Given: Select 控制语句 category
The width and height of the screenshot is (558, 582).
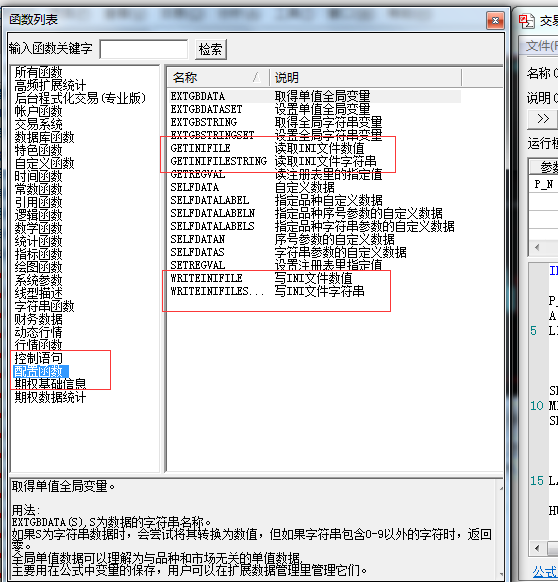Looking at the screenshot, I should click(x=38, y=358).
